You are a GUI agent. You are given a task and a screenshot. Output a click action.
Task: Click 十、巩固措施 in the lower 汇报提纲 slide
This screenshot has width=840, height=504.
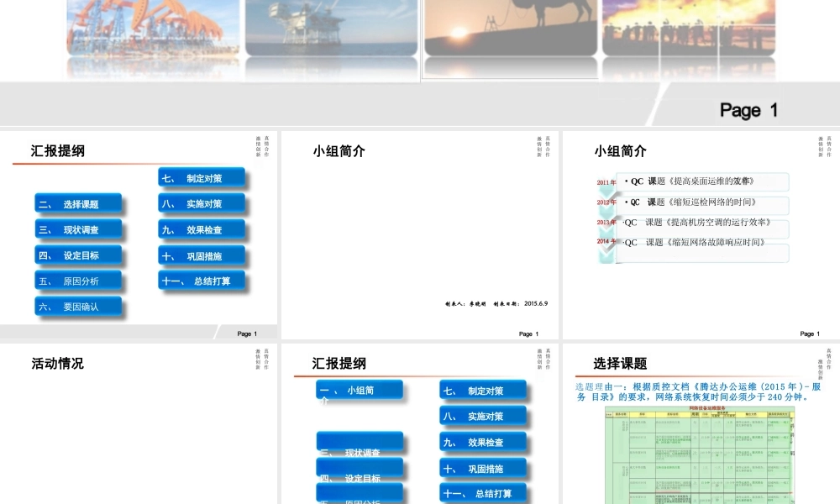[483, 468]
